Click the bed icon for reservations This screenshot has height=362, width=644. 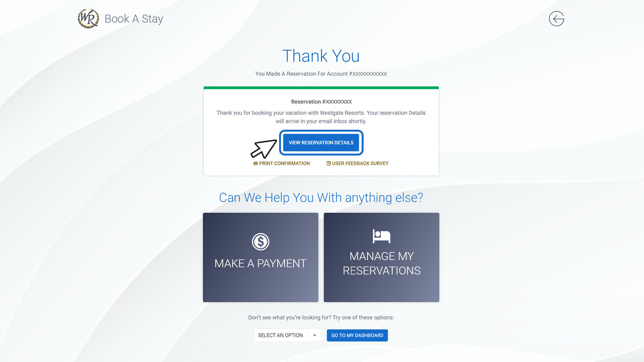pos(381,236)
